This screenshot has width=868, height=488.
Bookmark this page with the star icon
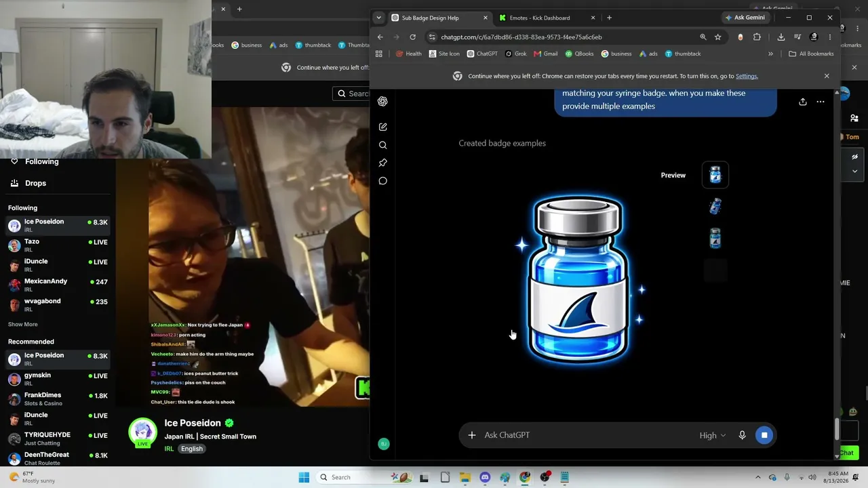click(718, 37)
